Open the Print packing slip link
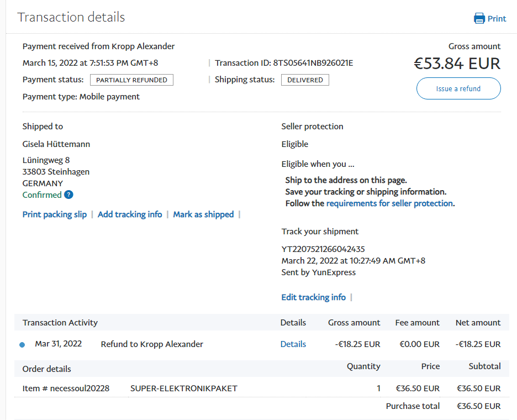The image size is (517, 420). 55,214
